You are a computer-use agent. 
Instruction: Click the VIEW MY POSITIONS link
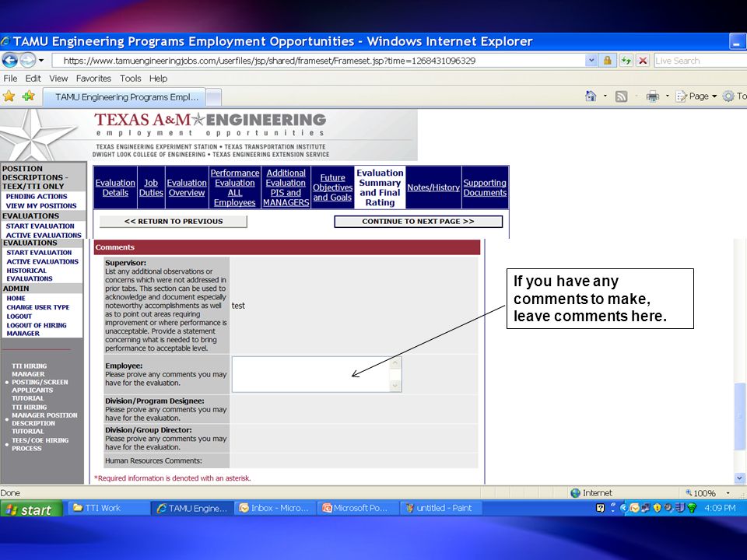41,205
